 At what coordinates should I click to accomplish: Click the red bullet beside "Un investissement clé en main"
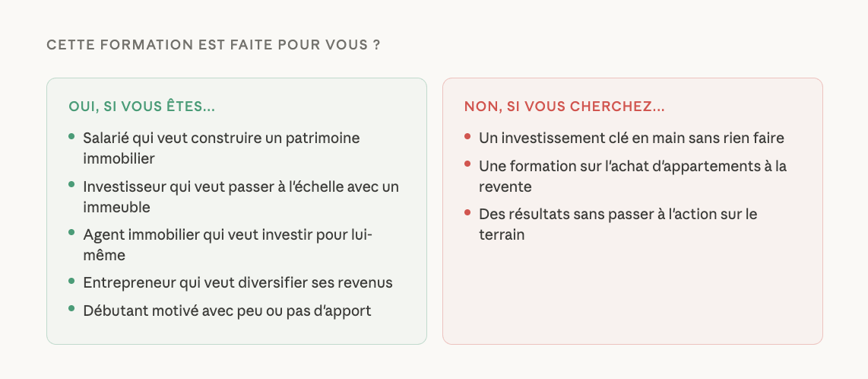click(467, 137)
